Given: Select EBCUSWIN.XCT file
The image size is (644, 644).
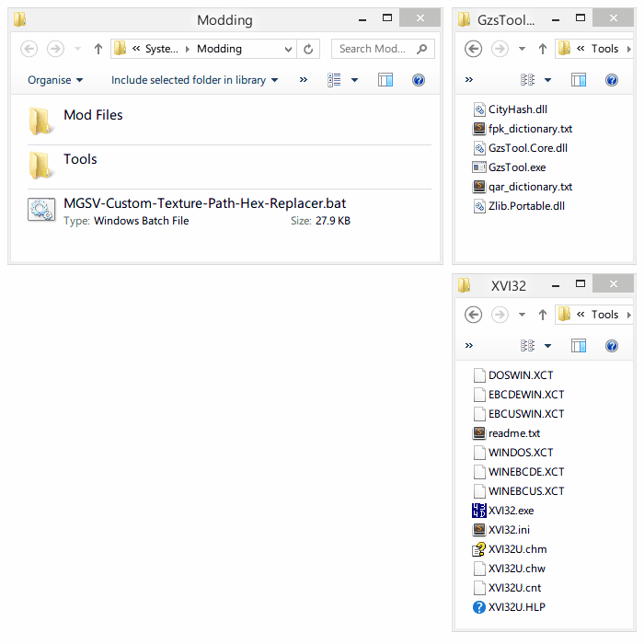Looking at the screenshot, I should tap(519, 414).
